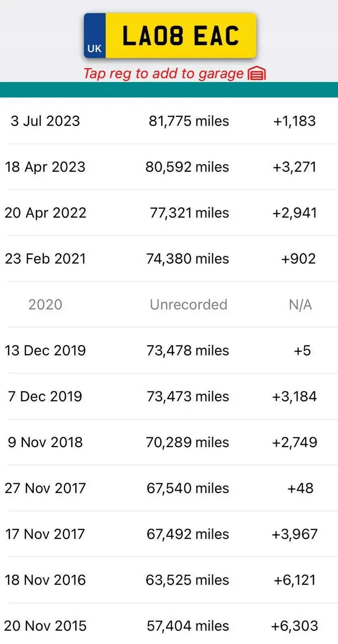The image size is (338, 644).
Task: Select the 20 Nov 2015 entry
Action: coord(169,625)
